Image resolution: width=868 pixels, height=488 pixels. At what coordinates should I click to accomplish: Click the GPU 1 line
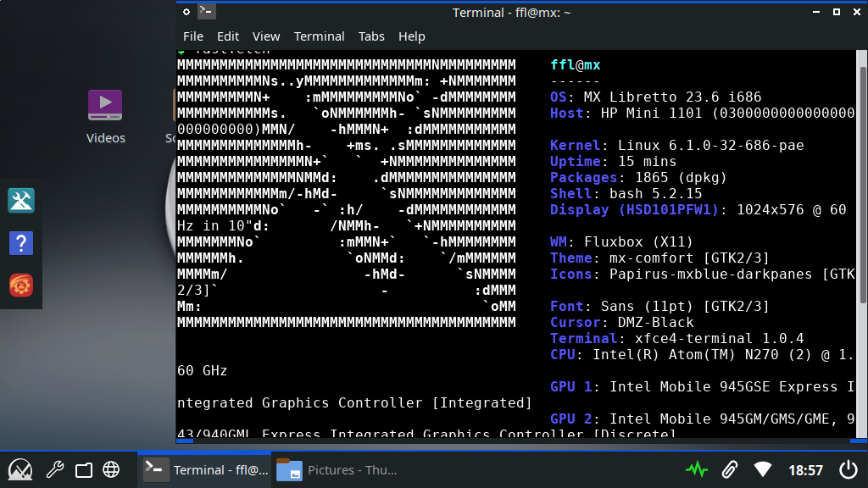point(702,386)
